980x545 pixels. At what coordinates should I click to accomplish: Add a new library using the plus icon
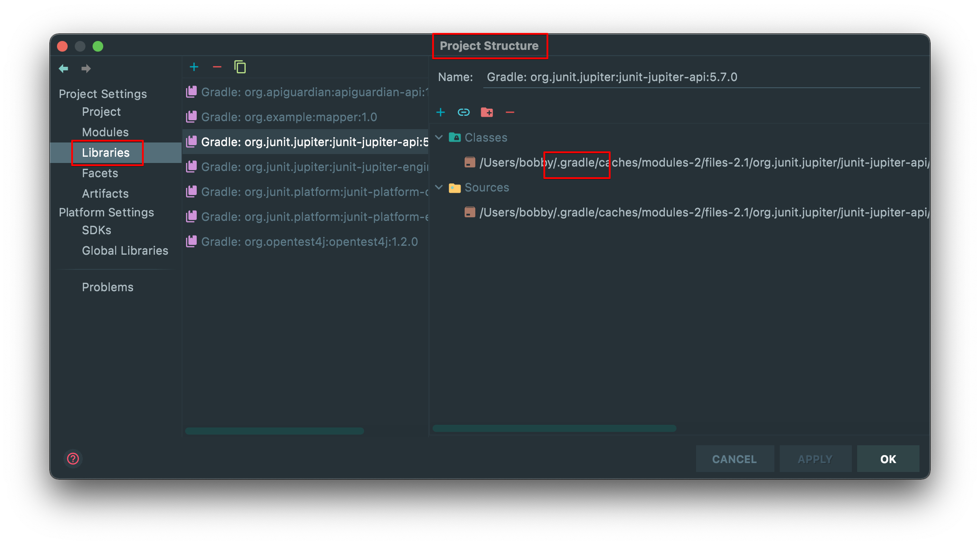pos(194,66)
